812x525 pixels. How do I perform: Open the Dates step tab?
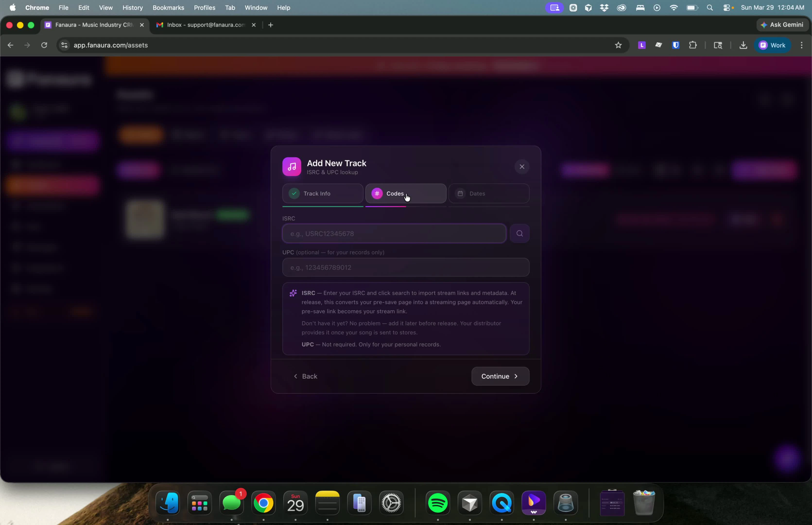tap(489, 193)
